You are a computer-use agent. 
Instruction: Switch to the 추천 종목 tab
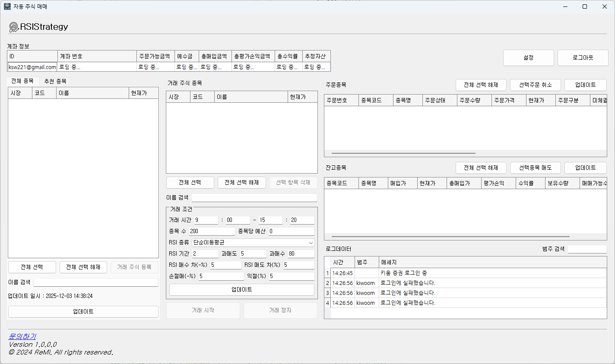(x=55, y=81)
